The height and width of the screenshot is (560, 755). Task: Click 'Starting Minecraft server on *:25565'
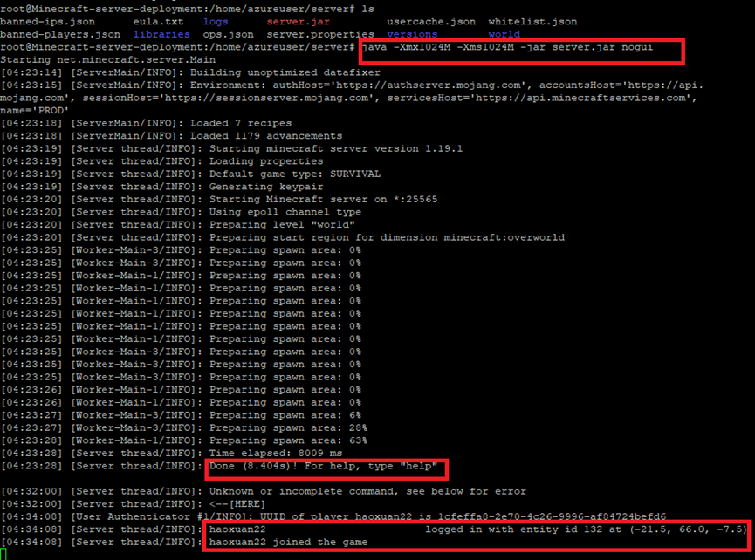click(x=323, y=199)
